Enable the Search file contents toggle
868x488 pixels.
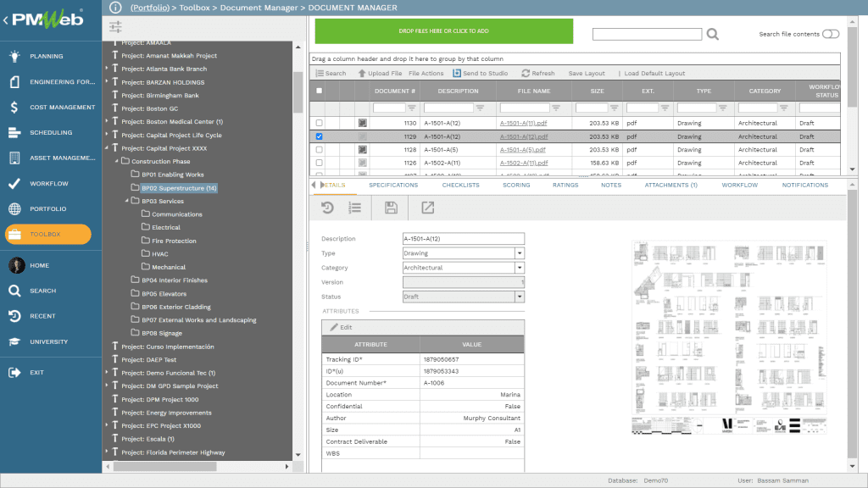830,34
